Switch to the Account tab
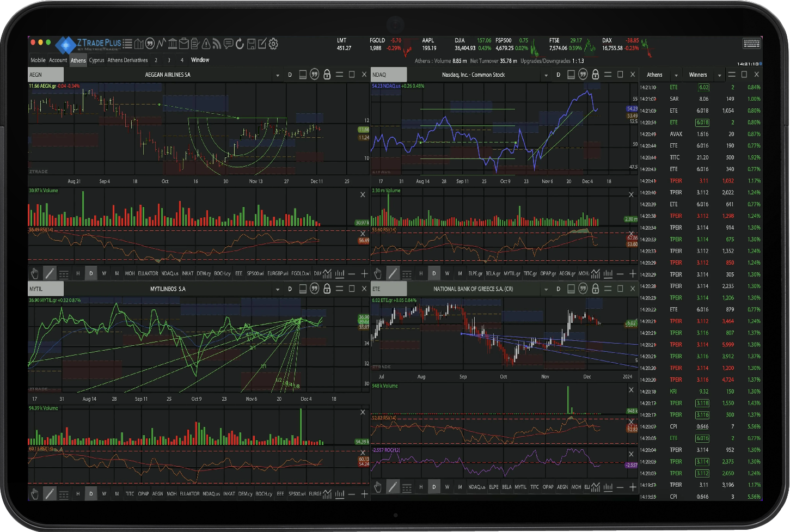The height and width of the screenshot is (532, 790). (x=58, y=60)
